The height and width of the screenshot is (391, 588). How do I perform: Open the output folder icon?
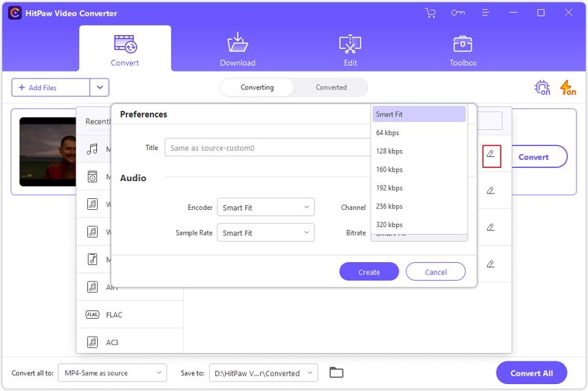click(336, 372)
